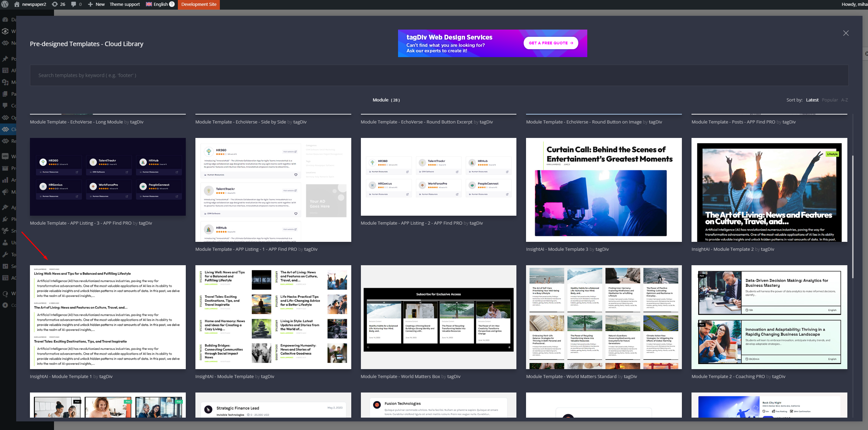This screenshot has height=430, width=868.
Task: Open Media via the sidebar camera-note icon
Action: pos(5,82)
